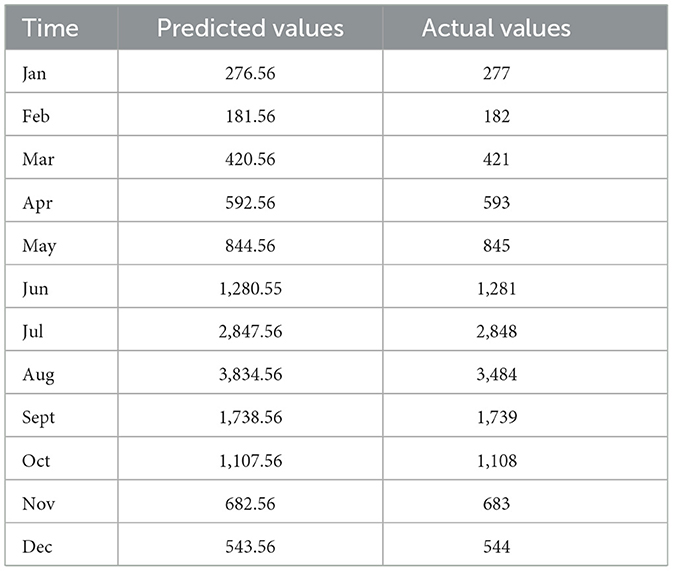Viewport: 673px width, 571px height.
Task: Click the actual value 593
Action: click(x=496, y=203)
